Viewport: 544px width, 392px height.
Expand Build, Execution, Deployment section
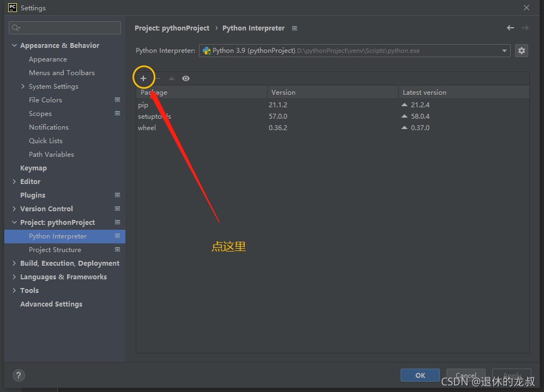pos(14,263)
